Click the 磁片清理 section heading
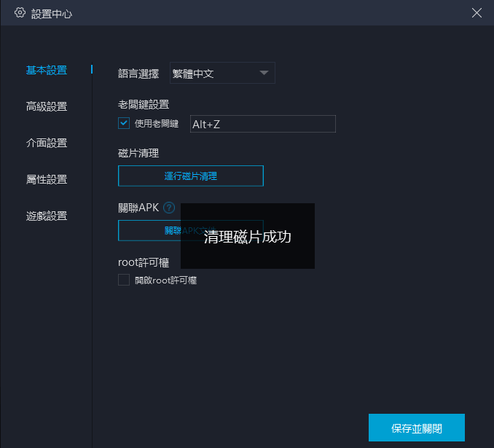Screen dimensions: 494x448 point(138,154)
